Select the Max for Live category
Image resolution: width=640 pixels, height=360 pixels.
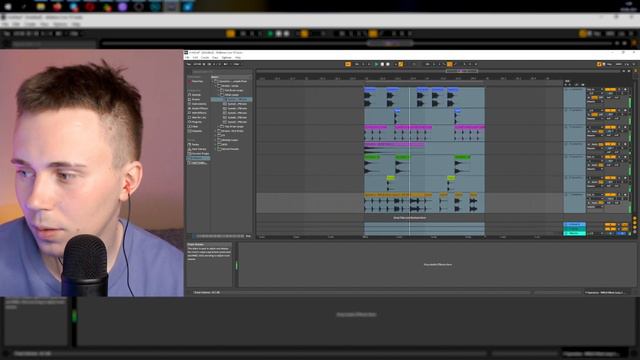[x=198, y=117]
